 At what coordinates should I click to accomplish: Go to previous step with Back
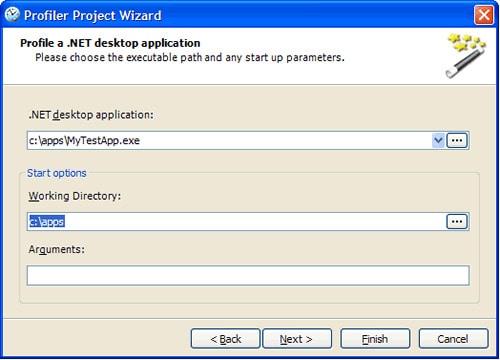click(226, 339)
